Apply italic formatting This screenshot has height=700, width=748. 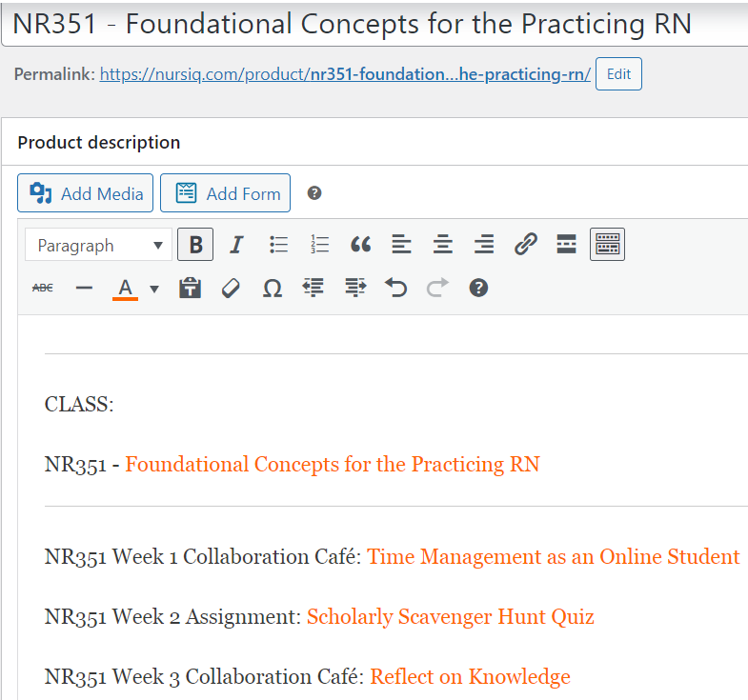(x=237, y=246)
